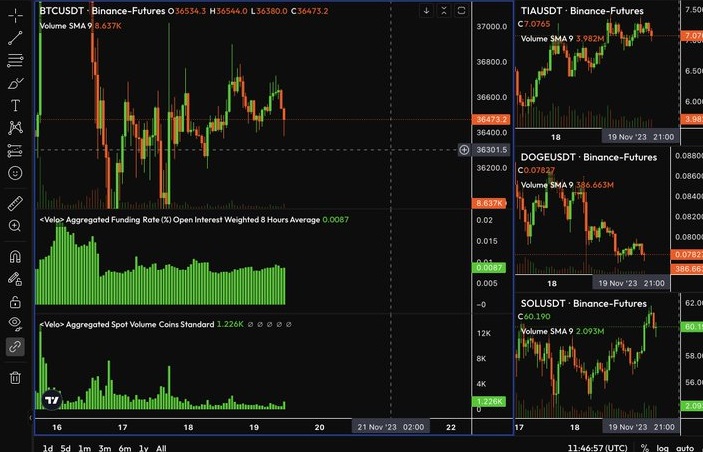
Task: Open the emoji icons picker
Action: [x=15, y=173]
